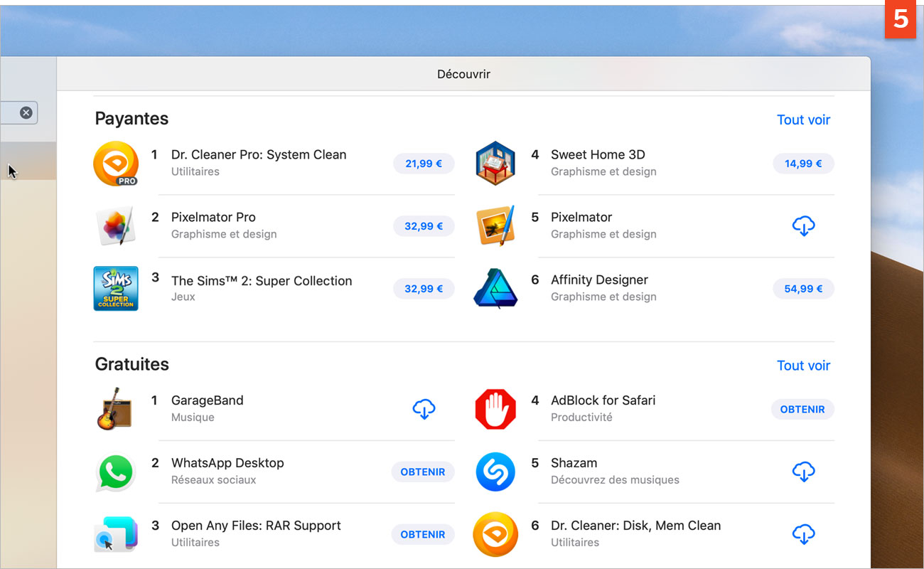924x569 pixels.
Task: Open the AdBlock for Safari title
Action: pos(603,400)
